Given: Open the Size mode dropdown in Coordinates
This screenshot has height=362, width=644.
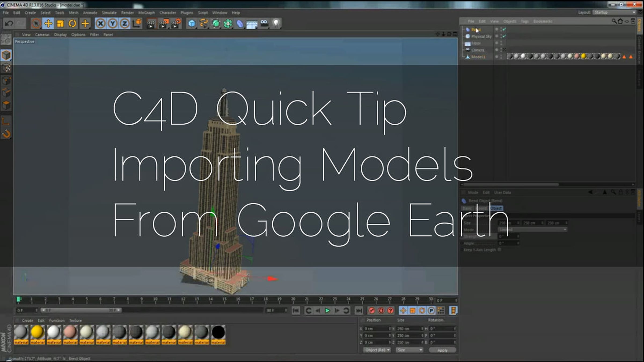Looking at the screenshot, I should 409,350.
